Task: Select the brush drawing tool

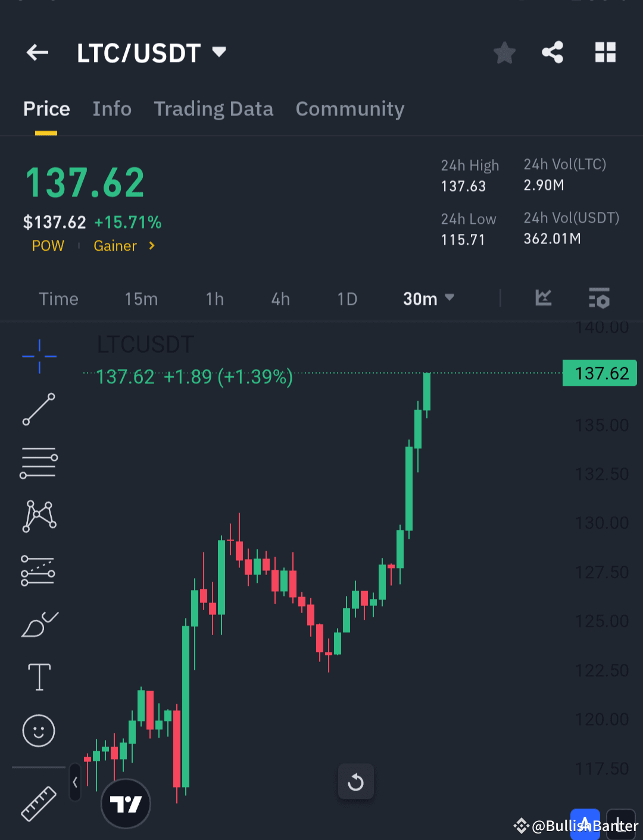Action: (39, 623)
